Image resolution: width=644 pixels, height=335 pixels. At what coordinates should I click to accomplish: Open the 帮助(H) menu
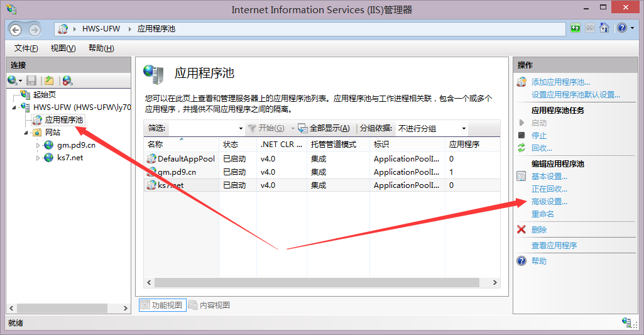101,48
